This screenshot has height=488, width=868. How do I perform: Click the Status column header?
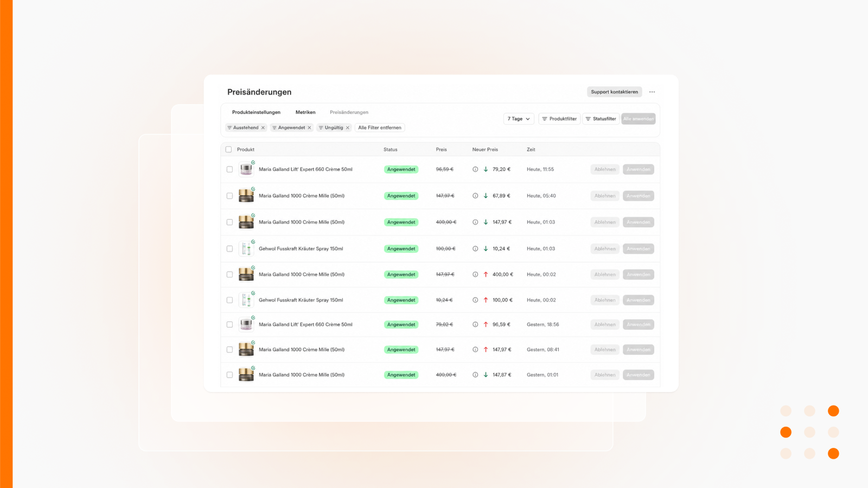(x=391, y=150)
